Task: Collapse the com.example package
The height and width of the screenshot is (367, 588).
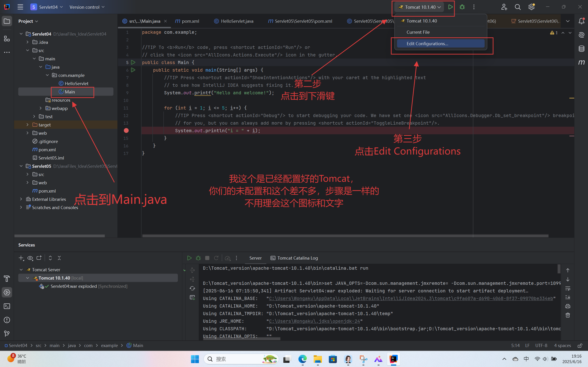Action: (47, 75)
